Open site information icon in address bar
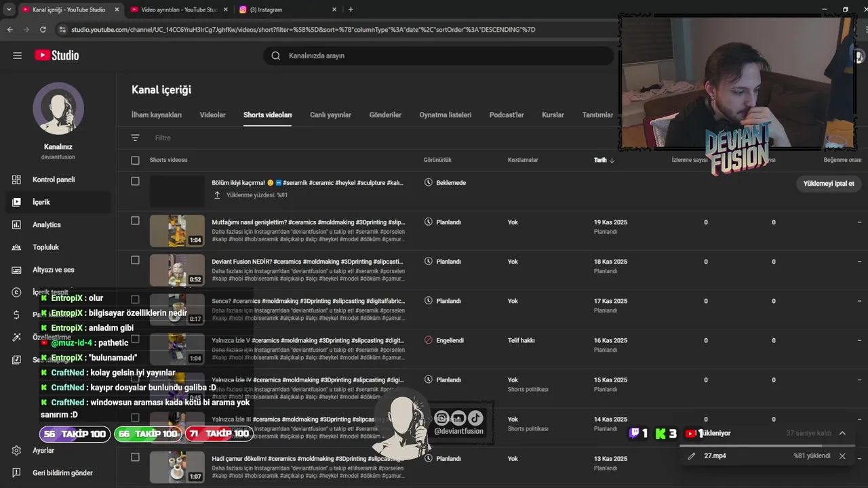Viewport: 868px width, 488px height. click(x=62, y=30)
